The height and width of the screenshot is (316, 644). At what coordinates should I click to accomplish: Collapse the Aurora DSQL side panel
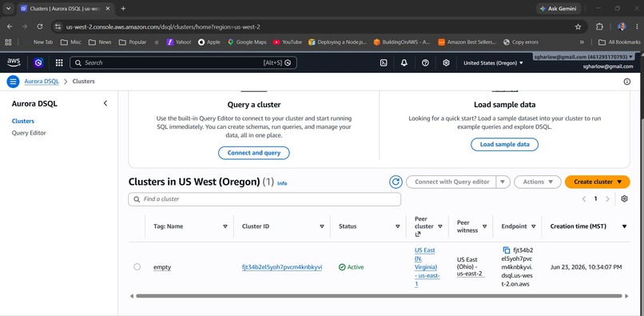(x=105, y=103)
